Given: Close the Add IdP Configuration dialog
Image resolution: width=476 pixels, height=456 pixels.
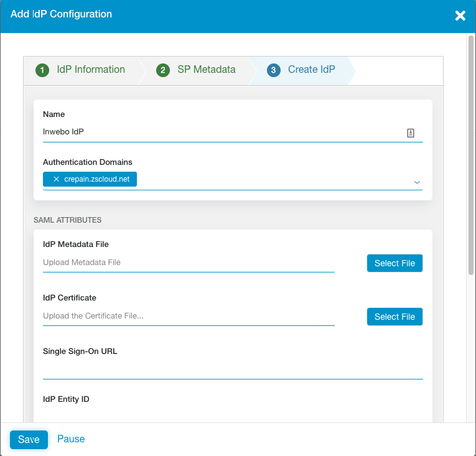Looking at the screenshot, I should click(x=460, y=16).
